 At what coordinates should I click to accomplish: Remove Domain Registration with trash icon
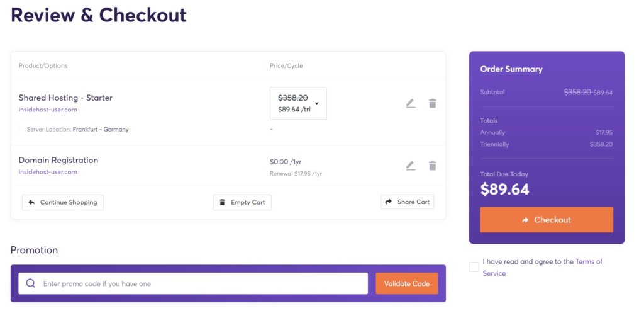point(432,166)
